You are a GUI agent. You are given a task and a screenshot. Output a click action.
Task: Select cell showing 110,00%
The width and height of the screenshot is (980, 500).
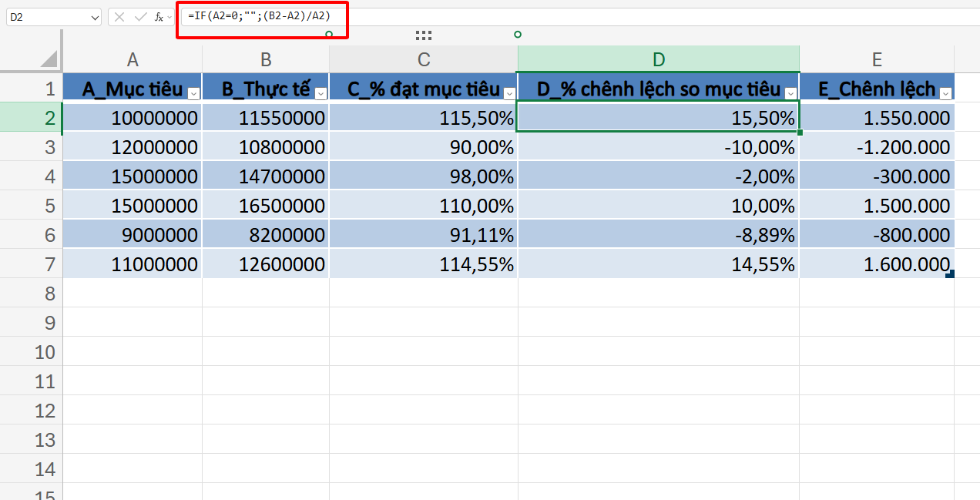coord(424,205)
